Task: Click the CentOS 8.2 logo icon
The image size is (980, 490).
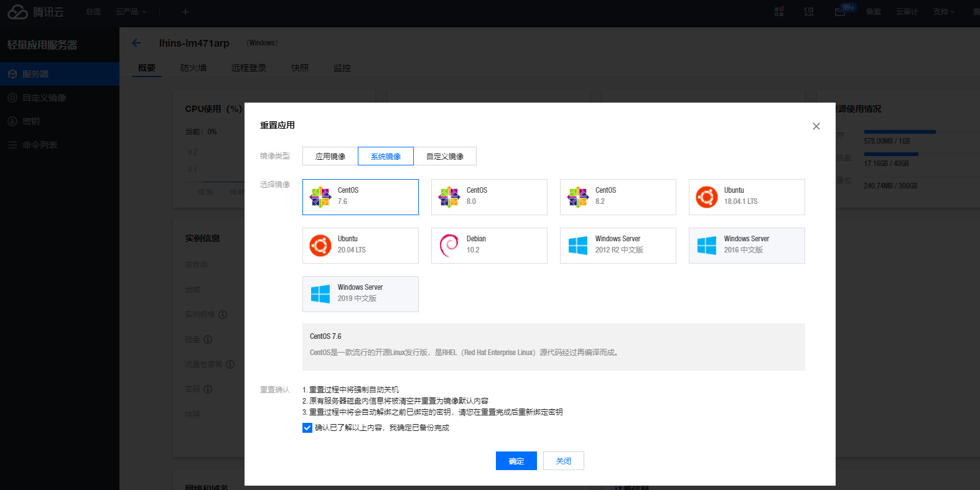Action: click(x=578, y=197)
